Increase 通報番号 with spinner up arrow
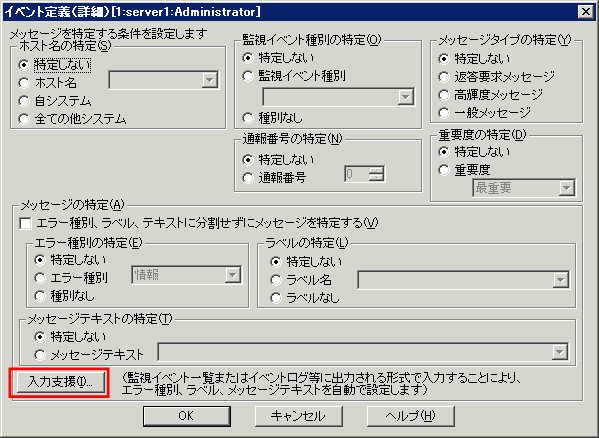This screenshot has height=438, width=599. pyautogui.click(x=377, y=171)
